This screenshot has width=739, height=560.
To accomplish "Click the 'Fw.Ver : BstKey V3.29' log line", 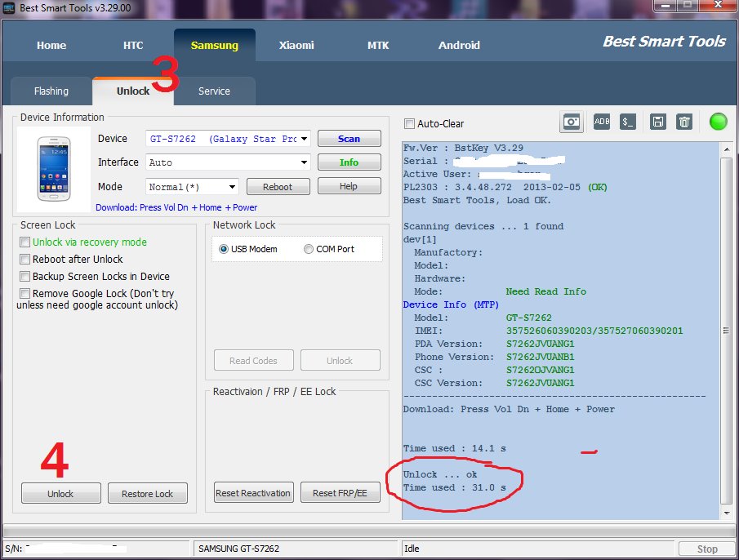I will [463, 148].
